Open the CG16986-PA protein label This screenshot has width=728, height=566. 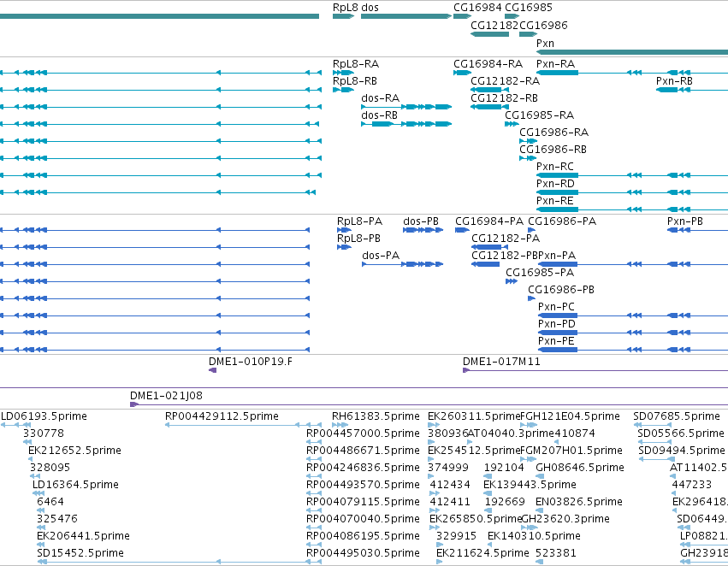click(x=562, y=221)
